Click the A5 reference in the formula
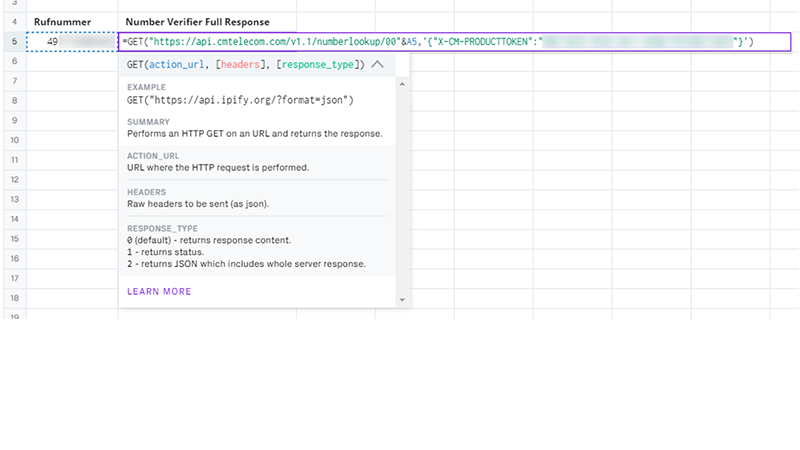 pyautogui.click(x=412, y=42)
